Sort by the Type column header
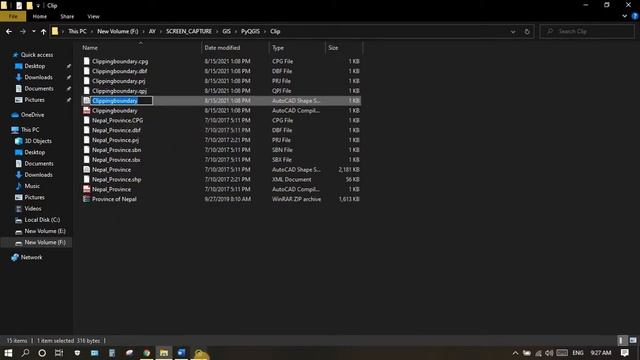Image resolution: width=640 pixels, height=360 pixels. [x=278, y=48]
